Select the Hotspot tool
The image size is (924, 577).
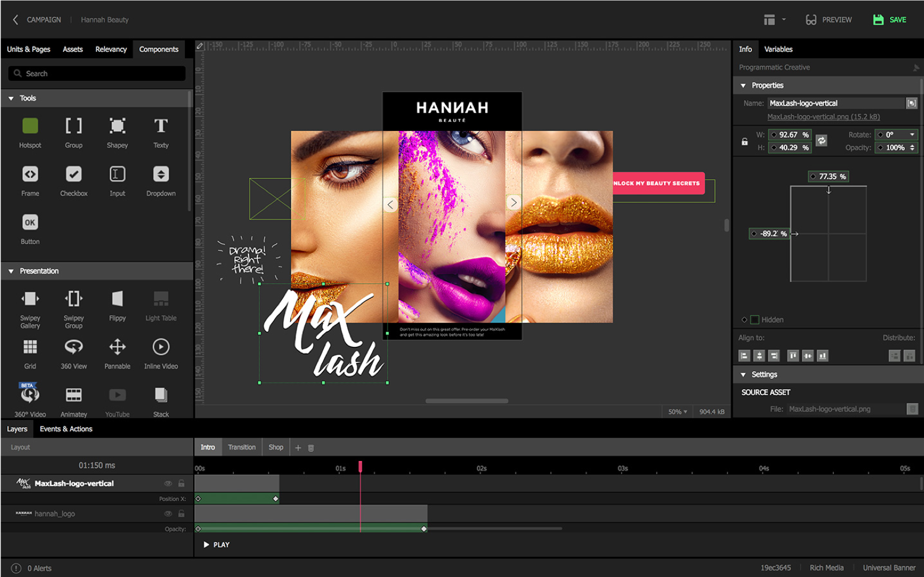click(30, 126)
